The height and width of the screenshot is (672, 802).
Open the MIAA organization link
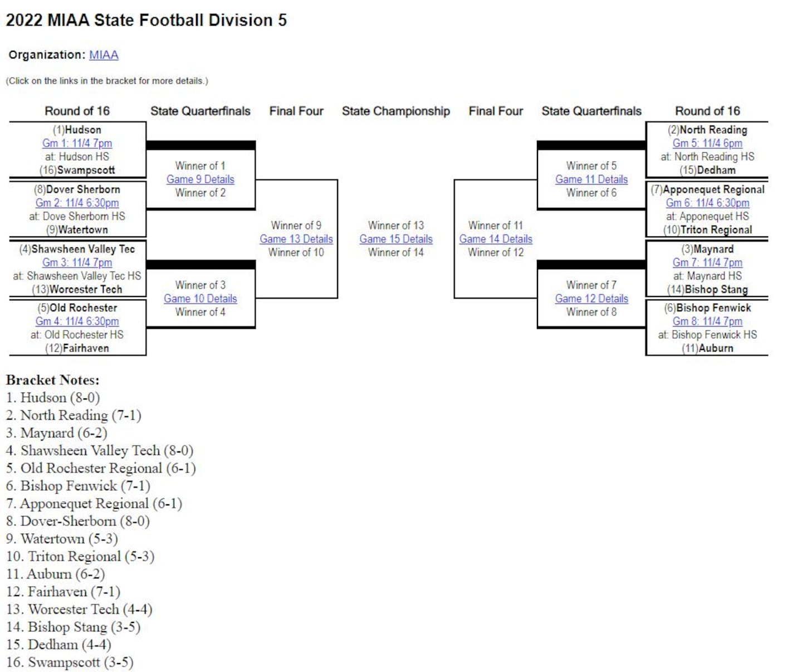[104, 55]
